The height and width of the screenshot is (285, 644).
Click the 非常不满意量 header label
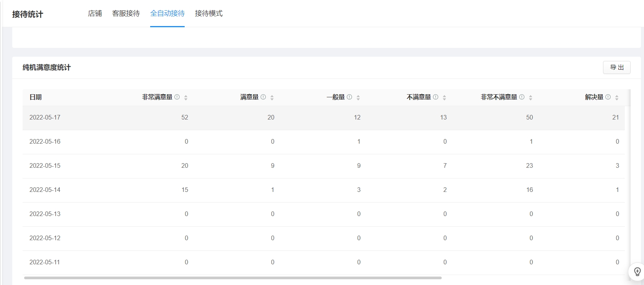click(499, 97)
